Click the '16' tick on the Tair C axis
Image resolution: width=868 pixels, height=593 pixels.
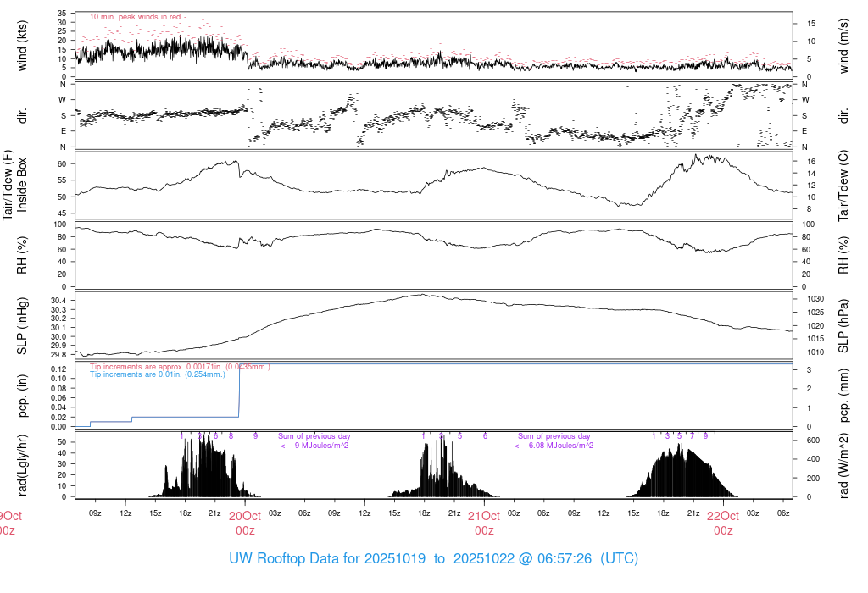click(x=811, y=162)
